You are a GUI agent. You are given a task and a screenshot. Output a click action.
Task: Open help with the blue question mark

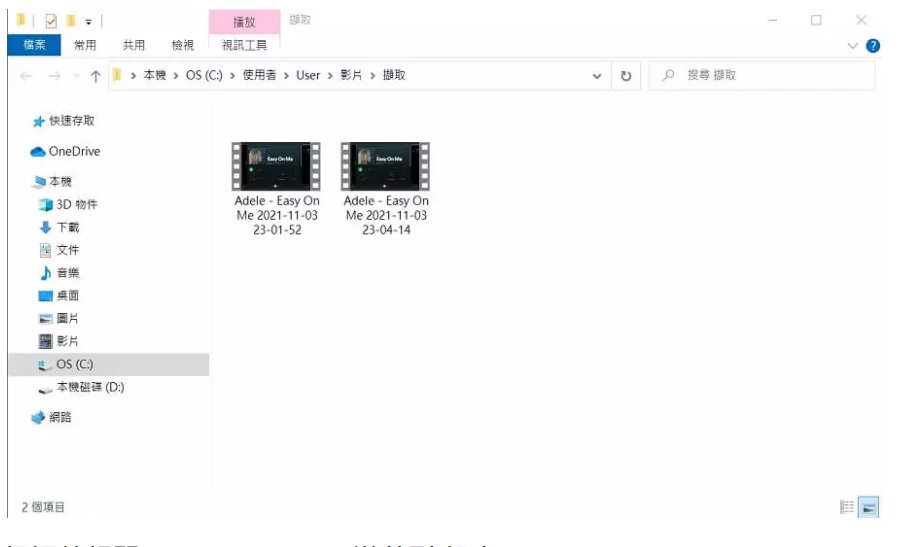(x=873, y=46)
